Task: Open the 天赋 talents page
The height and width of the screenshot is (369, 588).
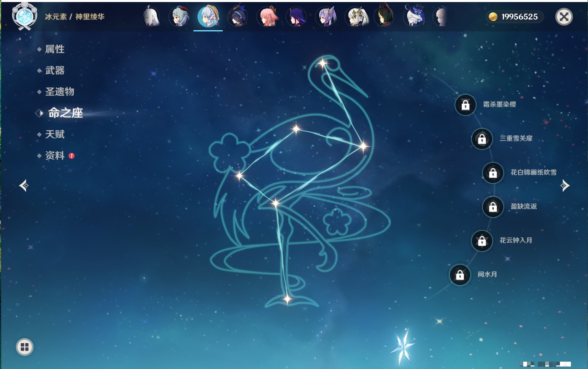Action: point(55,134)
